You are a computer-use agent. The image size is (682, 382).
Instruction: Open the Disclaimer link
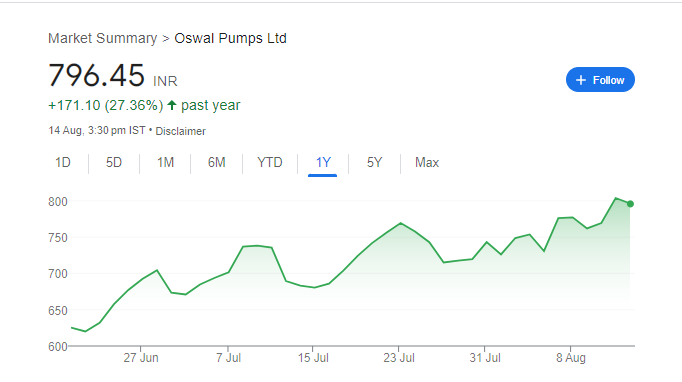[x=181, y=131]
